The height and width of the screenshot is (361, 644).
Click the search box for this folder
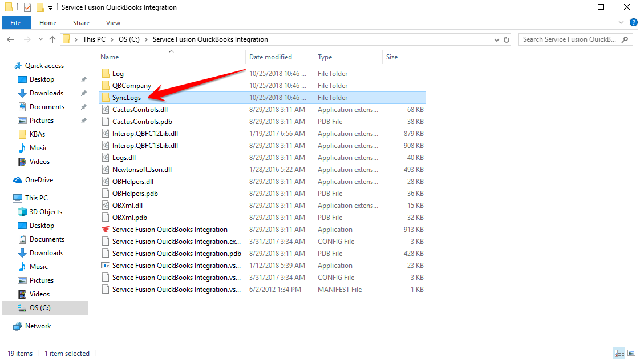570,39
